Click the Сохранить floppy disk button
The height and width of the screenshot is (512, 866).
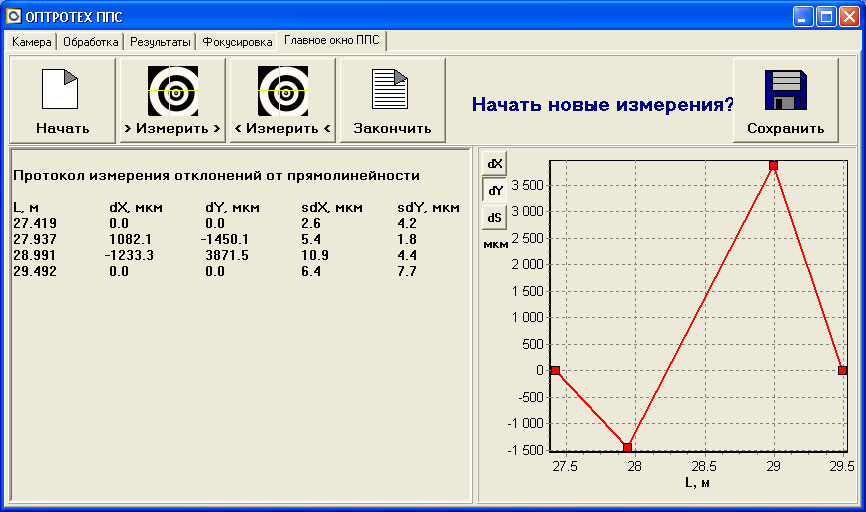(785, 101)
